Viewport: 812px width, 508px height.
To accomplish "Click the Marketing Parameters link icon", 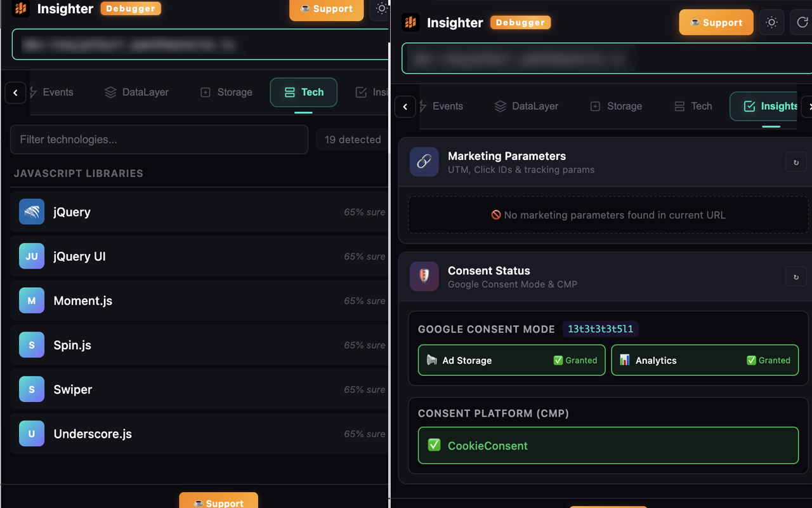I will pos(424,162).
